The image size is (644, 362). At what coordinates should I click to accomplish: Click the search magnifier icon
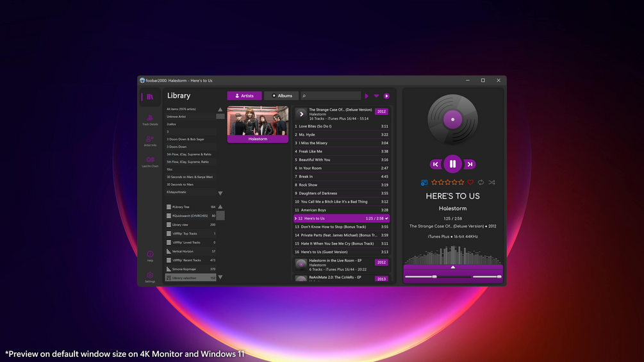(x=304, y=96)
